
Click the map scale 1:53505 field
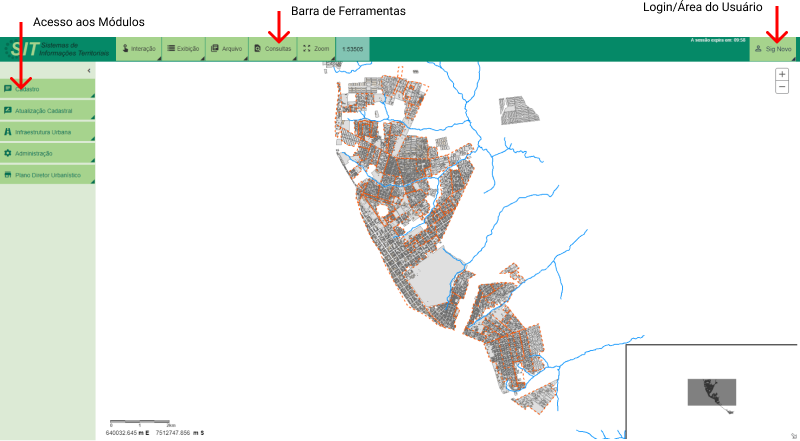pyautogui.click(x=352, y=49)
